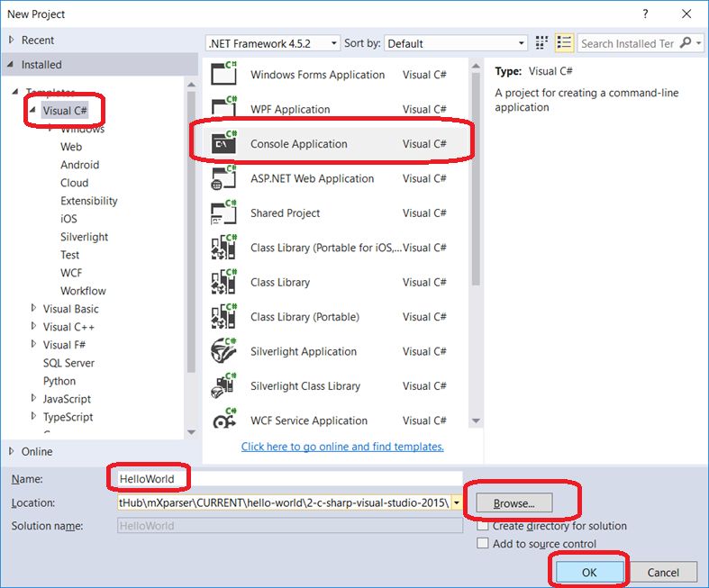Select WCF category in tree
Screen dimensions: 709x588
coord(71,273)
